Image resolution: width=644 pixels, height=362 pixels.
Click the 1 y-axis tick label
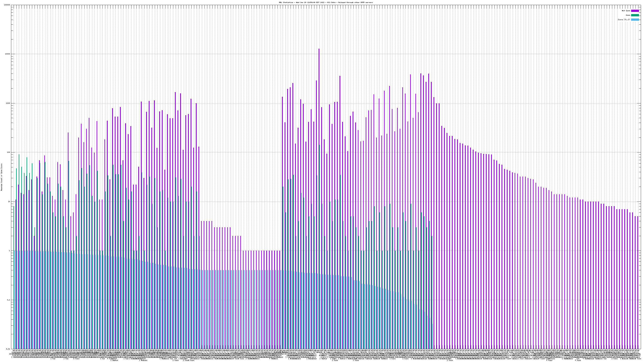point(10,251)
